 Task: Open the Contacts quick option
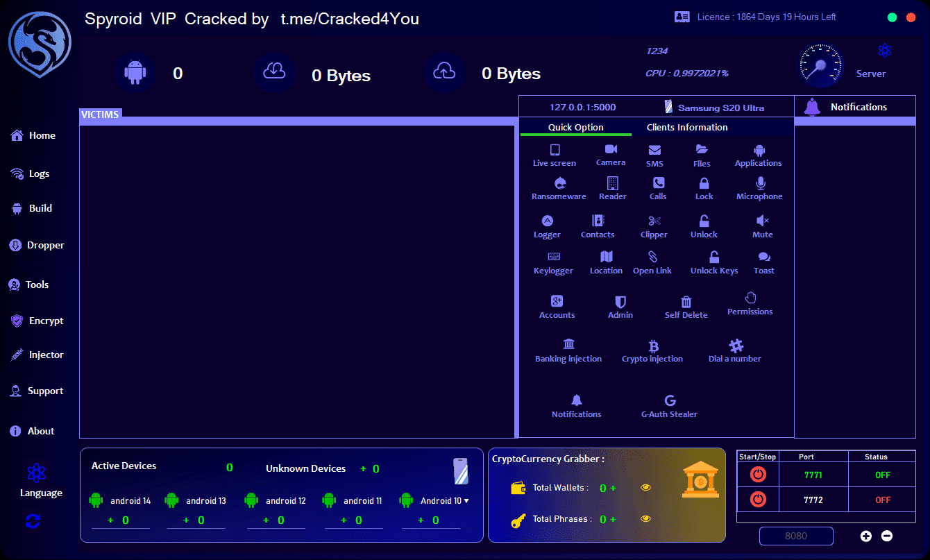point(598,227)
